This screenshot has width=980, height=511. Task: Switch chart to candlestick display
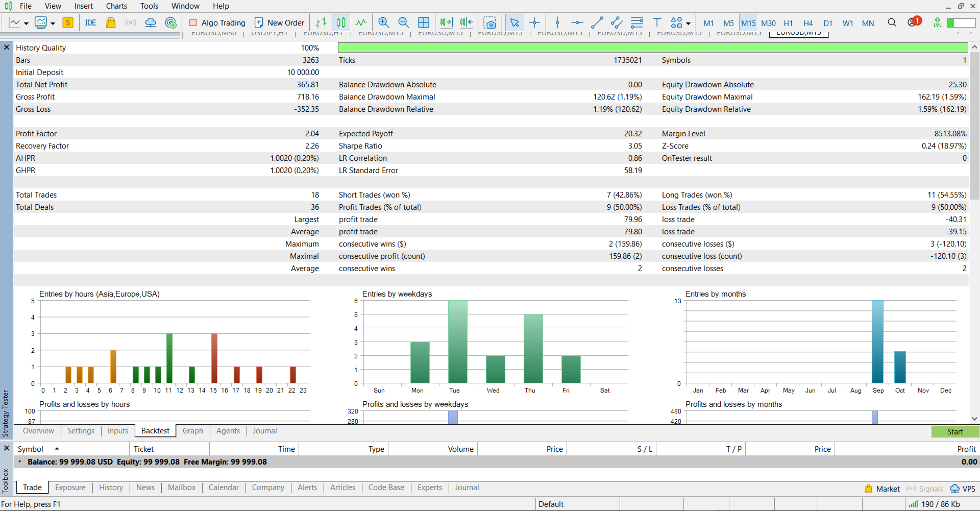(x=341, y=23)
